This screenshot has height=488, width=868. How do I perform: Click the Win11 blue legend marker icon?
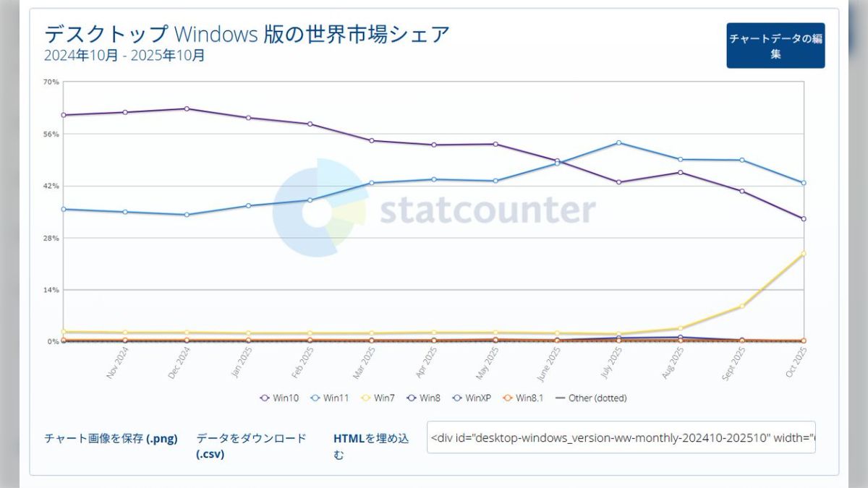click(314, 398)
